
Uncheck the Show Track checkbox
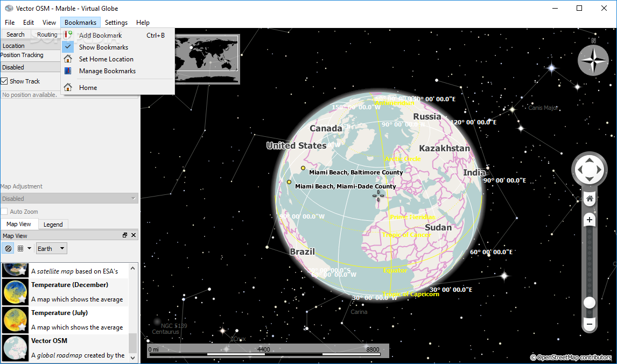tap(4, 81)
